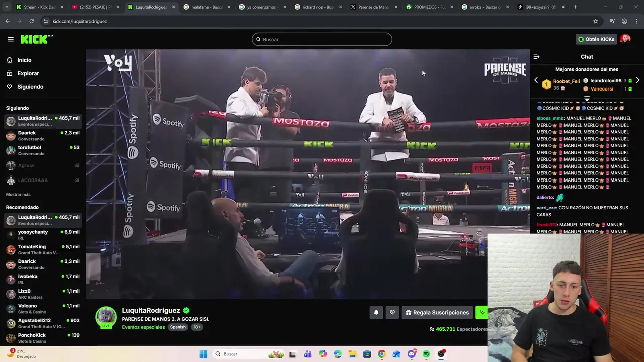Open Spotify from taskbar
Screen dimensions: 644x362
coord(426,354)
